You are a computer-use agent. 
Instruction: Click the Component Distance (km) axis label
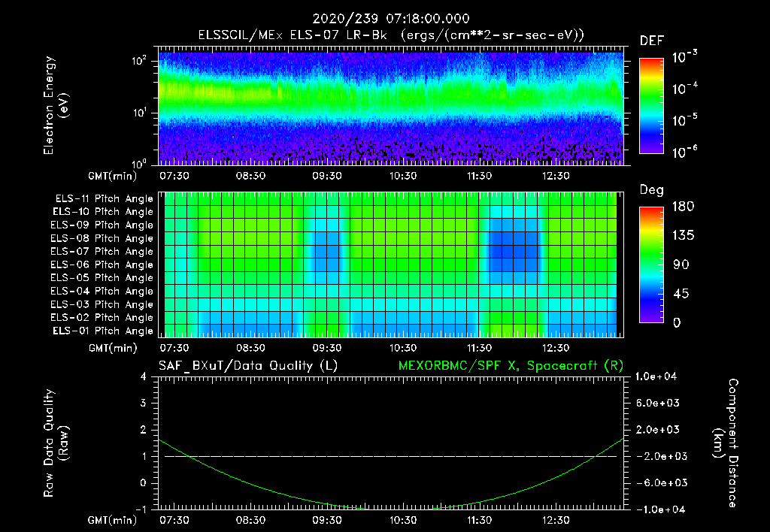(x=726, y=443)
